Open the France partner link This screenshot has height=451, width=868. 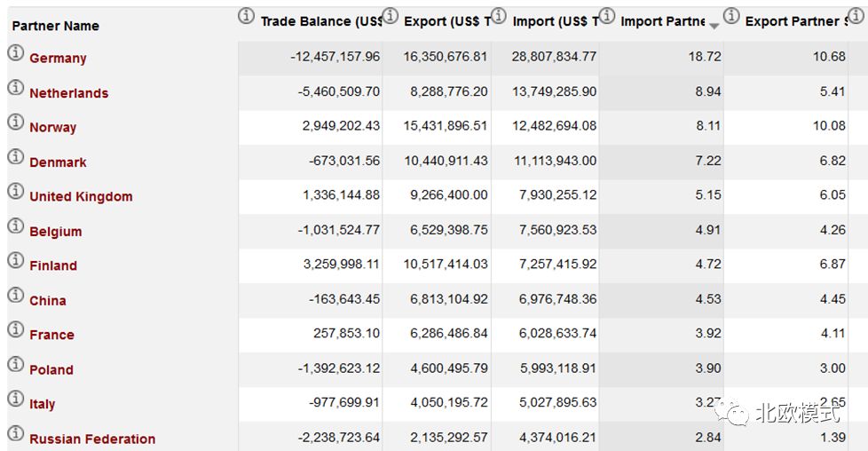[x=51, y=335]
